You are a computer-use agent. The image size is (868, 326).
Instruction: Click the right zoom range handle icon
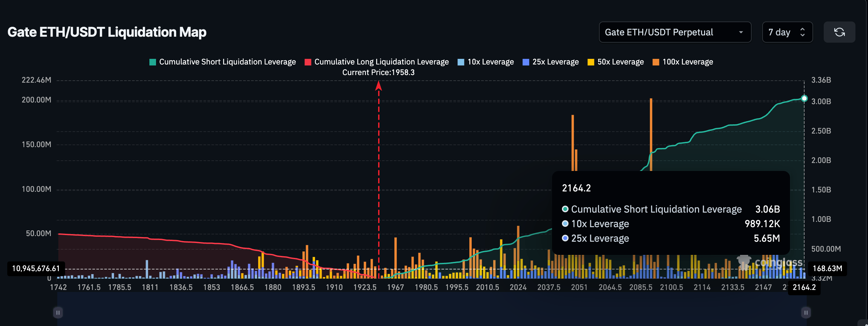click(x=806, y=312)
